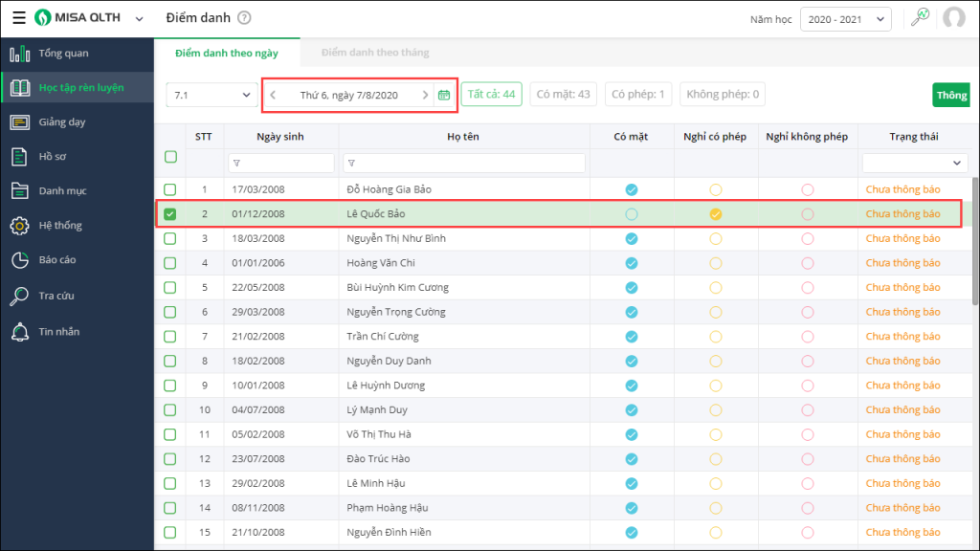The height and width of the screenshot is (551, 980).
Task: Switch to Điểm danh theo tháng tab
Action: 375,53
